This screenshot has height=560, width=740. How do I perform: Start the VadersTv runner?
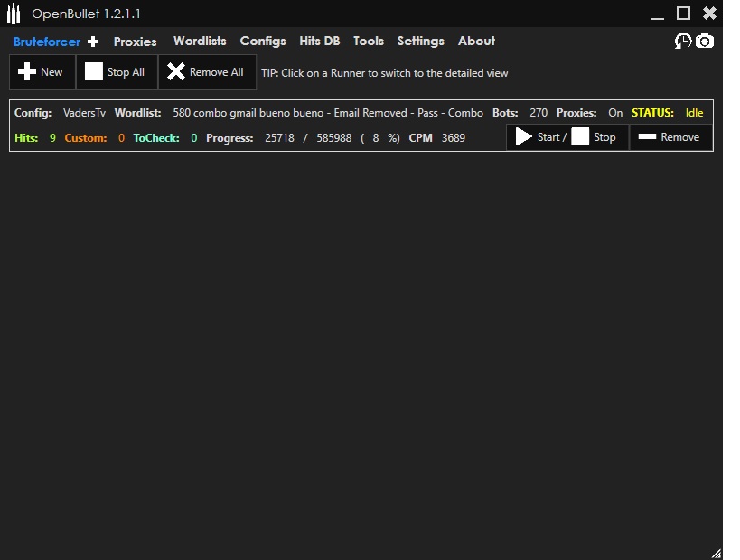pyautogui.click(x=540, y=137)
